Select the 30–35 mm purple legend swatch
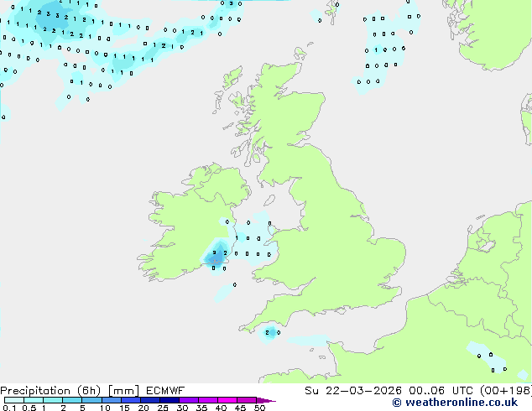This screenshot has height=411, width=532. coord(189,400)
